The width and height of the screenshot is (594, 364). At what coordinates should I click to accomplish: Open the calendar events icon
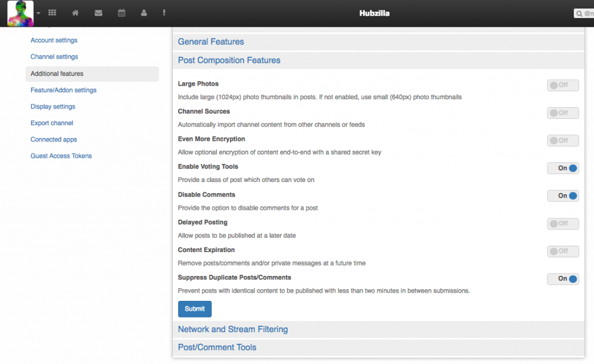click(122, 13)
